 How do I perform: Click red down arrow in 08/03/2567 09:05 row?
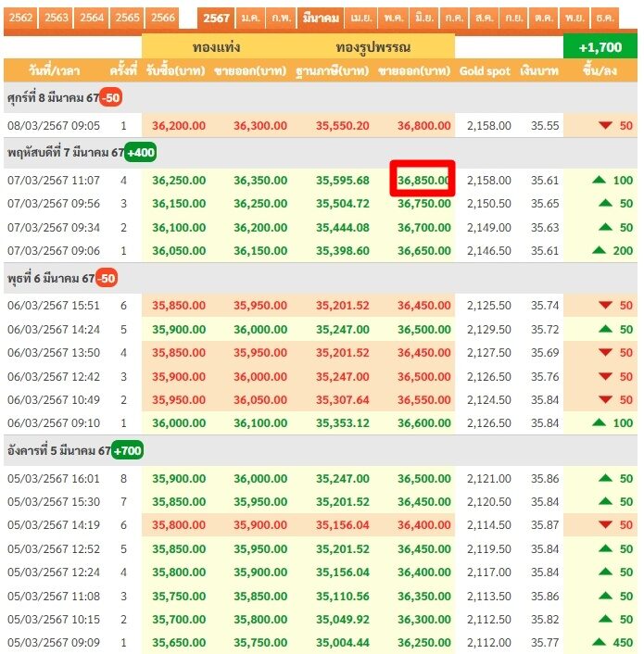pos(605,125)
